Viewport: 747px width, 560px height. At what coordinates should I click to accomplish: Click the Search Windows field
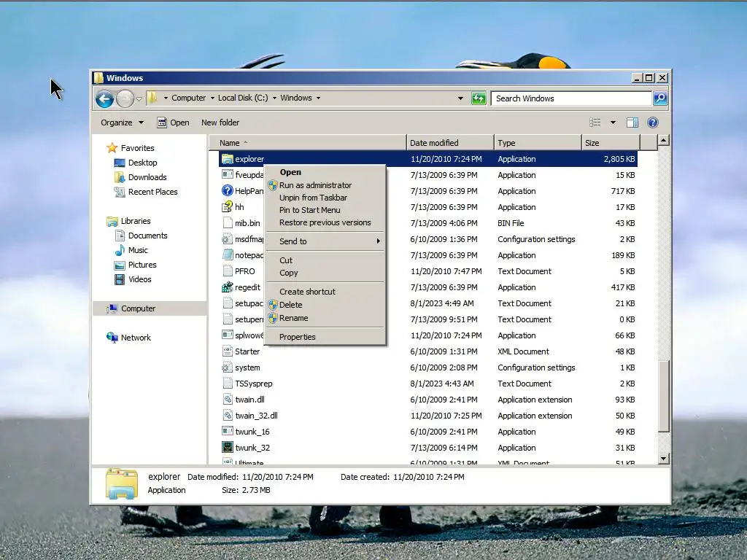[x=572, y=98]
